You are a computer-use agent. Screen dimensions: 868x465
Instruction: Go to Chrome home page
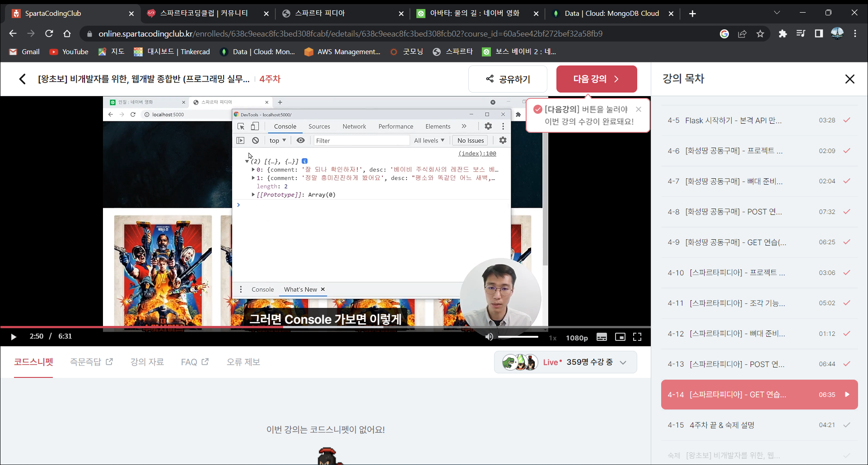(67, 33)
